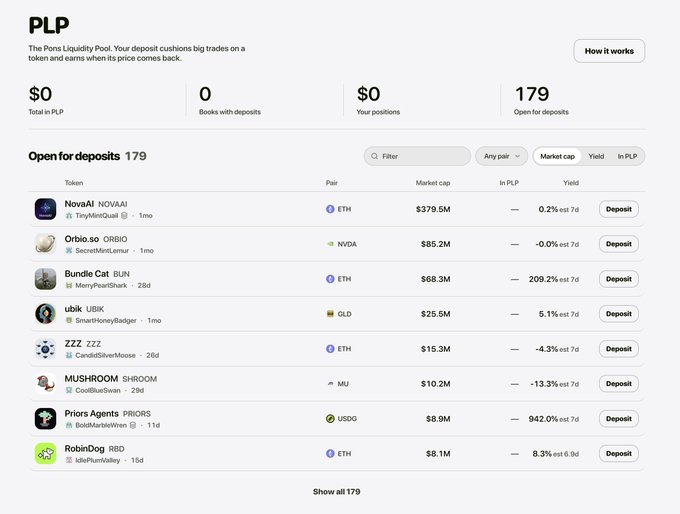Deposit into NovaAI

(618, 209)
